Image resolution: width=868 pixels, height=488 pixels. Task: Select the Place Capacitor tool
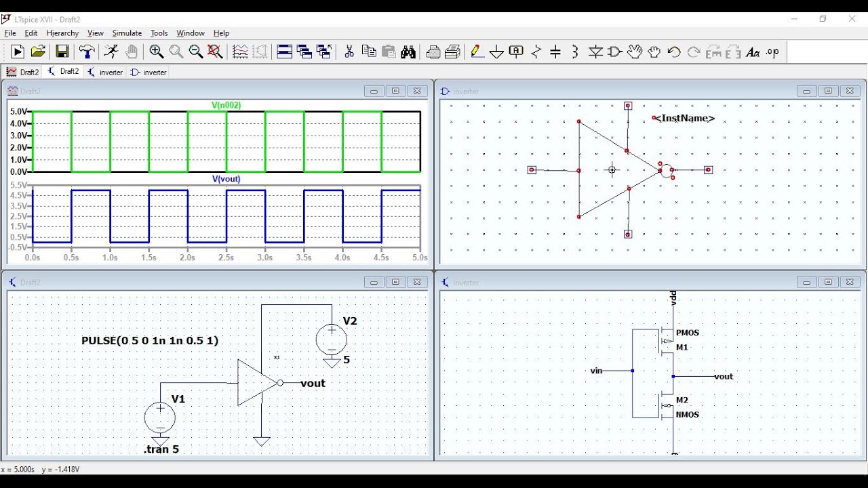click(555, 52)
